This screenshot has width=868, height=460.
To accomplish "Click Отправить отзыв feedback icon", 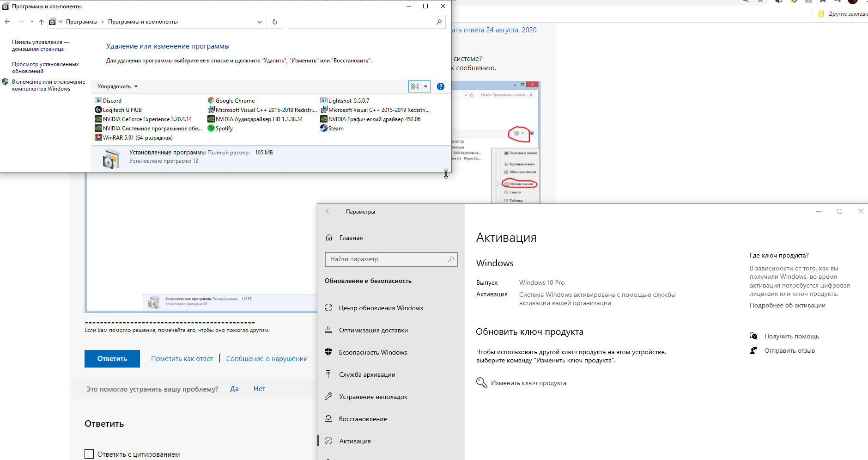I will [753, 350].
